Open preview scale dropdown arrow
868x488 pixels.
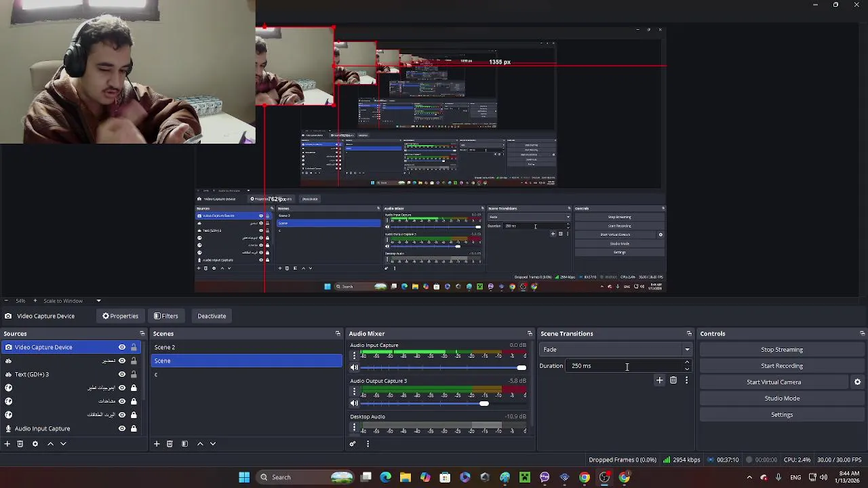(98, 301)
